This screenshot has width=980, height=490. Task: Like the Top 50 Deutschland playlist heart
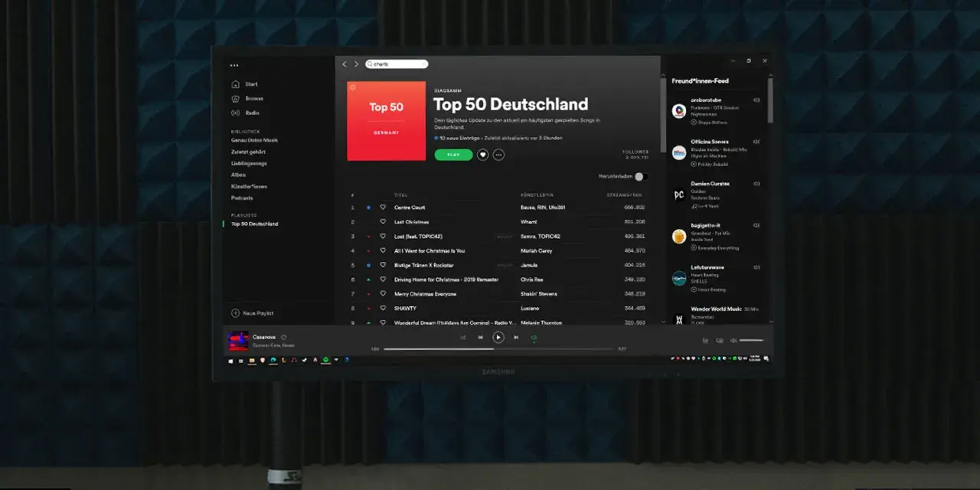pos(483,155)
